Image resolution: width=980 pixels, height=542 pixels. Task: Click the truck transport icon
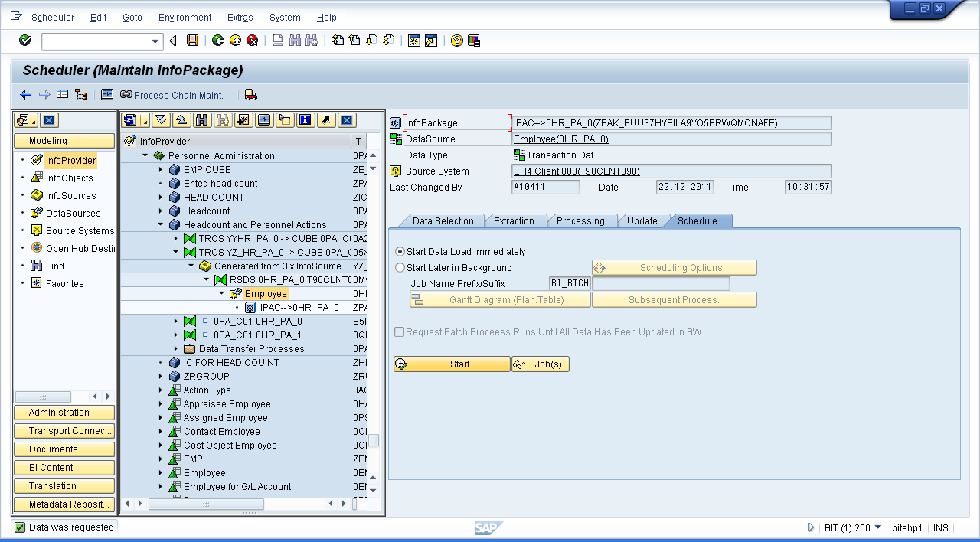(x=251, y=95)
